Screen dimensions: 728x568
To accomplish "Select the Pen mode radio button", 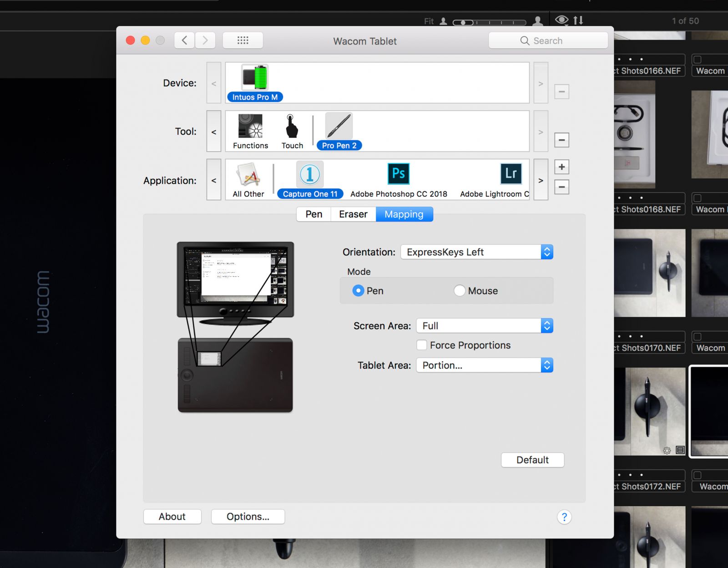I will click(x=359, y=291).
